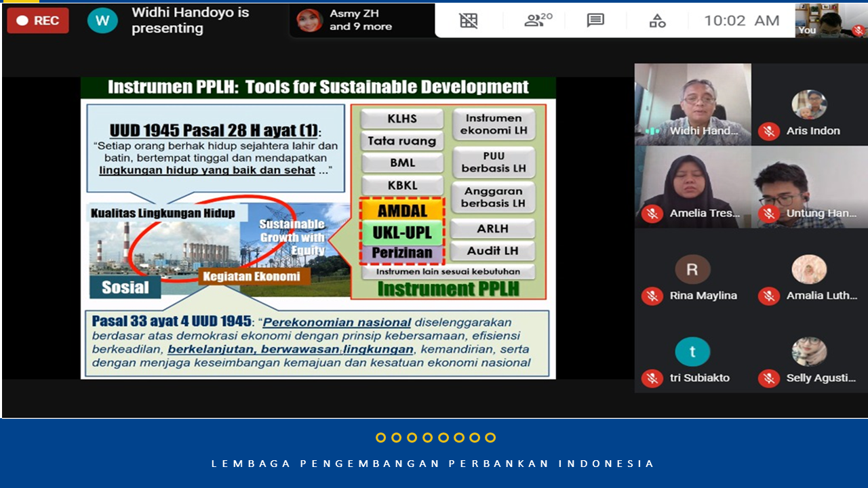Click the PUU berbasis LH box
The image size is (868, 488).
(493, 162)
